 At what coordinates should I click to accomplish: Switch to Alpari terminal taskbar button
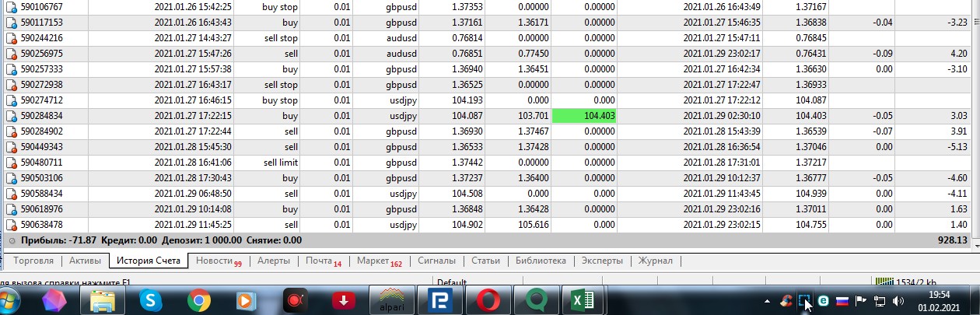point(392,300)
